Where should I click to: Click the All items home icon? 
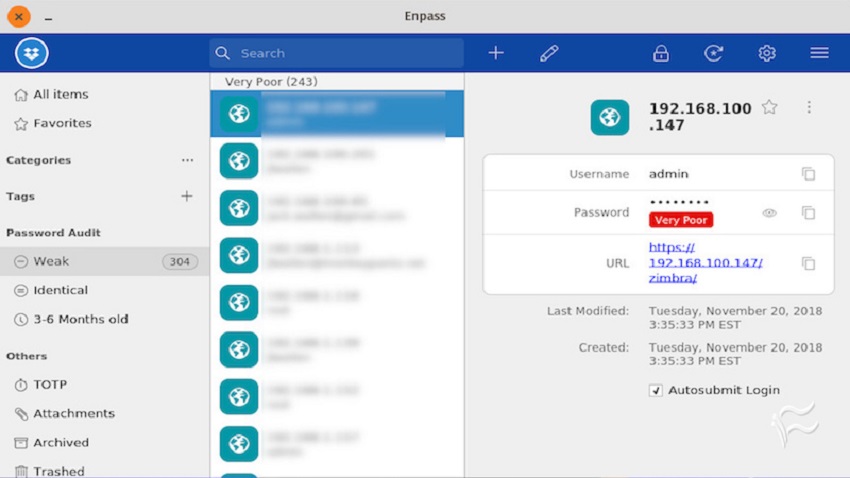tap(21, 95)
